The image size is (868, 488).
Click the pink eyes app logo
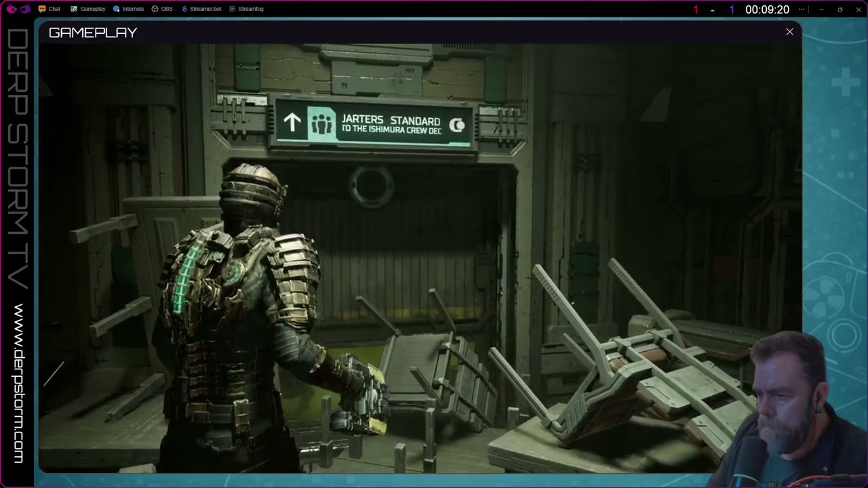(x=18, y=9)
